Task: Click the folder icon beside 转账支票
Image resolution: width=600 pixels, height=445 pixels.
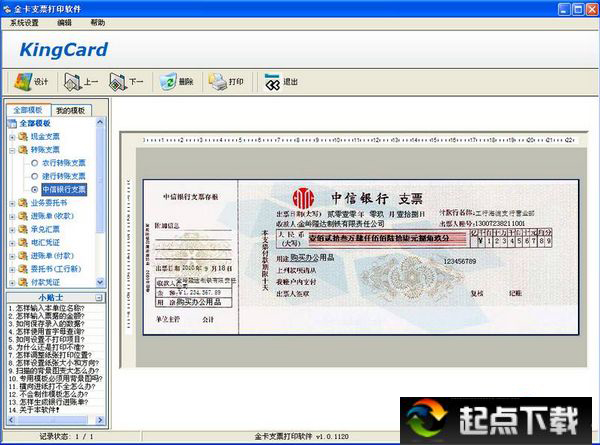Action: point(23,150)
